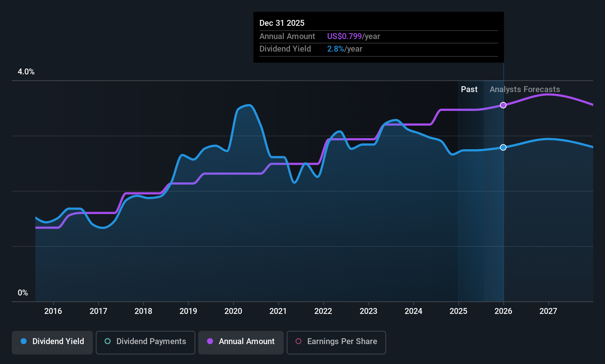Select the blue dividend yield marker at 2026
This screenshot has height=364, width=605.
(x=503, y=147)
